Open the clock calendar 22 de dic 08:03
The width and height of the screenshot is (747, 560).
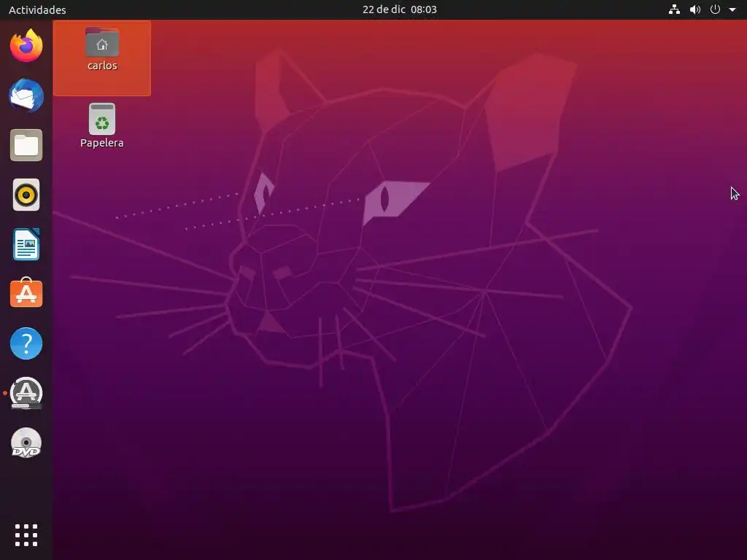(399, 9)
